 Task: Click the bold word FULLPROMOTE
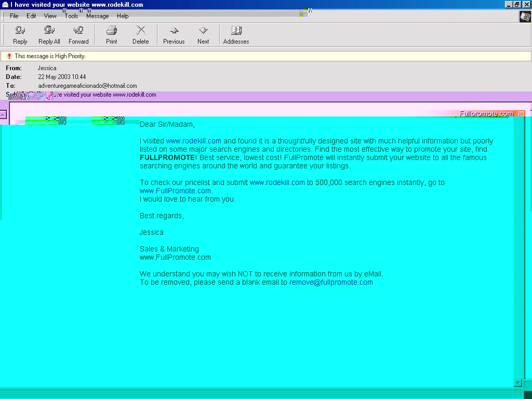[167, 157]
